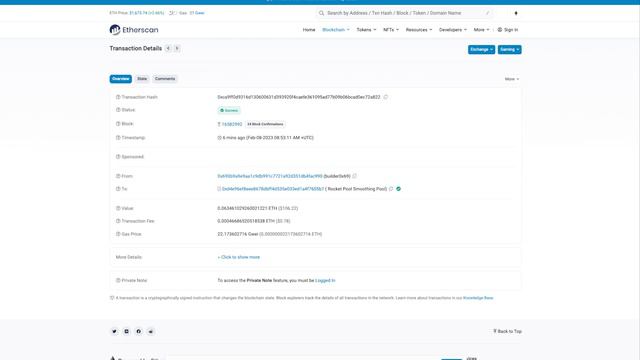Click the Logged In link
The width and height of the screenshot is (640, 360).
coord(325,280)
